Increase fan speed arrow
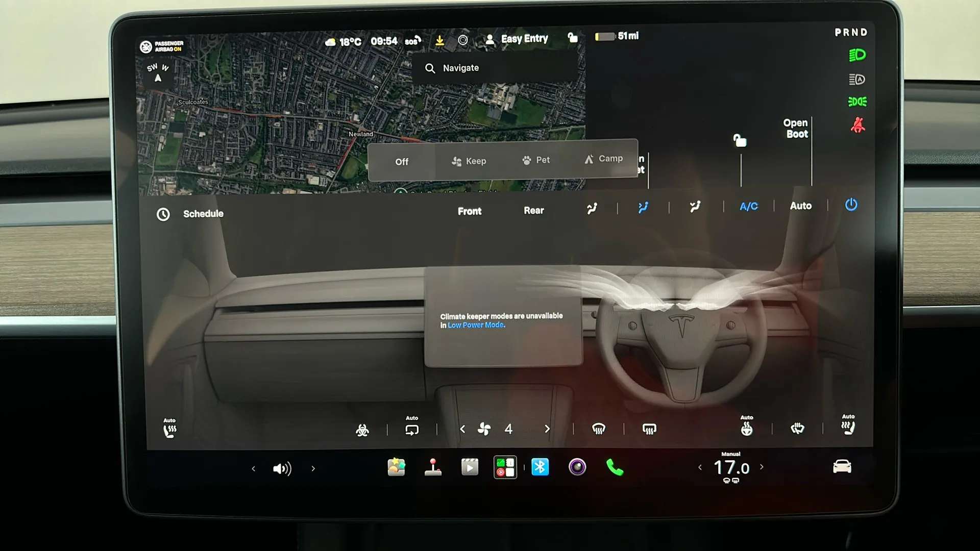The height and width of the screenshot is (551, 980). coord(547,429)
